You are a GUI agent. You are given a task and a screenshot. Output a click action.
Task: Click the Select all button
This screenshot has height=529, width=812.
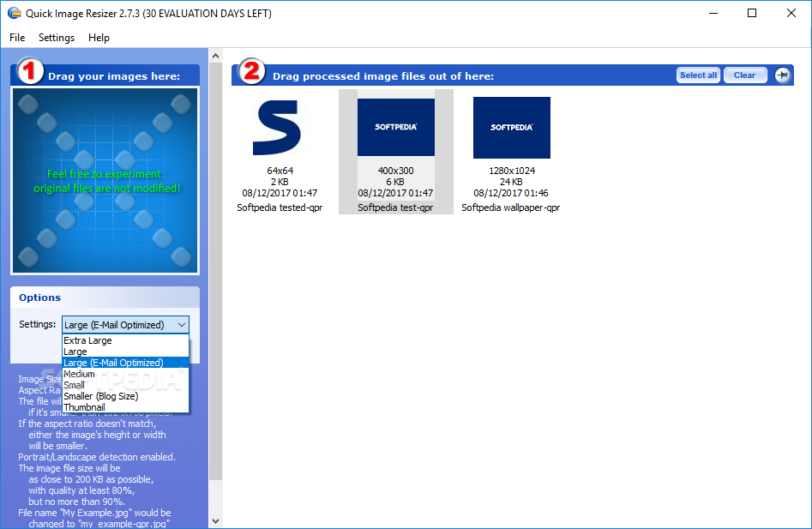(x=698, y=75)
